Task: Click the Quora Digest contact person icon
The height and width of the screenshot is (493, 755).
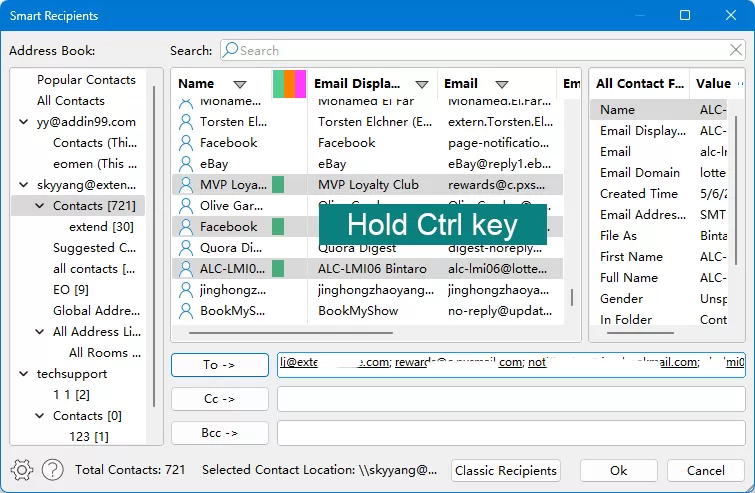Action: 185,248
